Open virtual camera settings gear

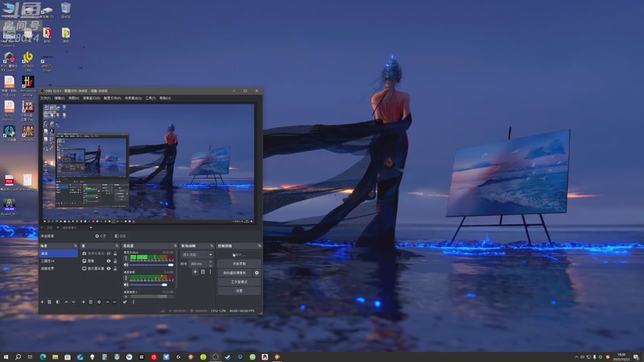(257, 273)
